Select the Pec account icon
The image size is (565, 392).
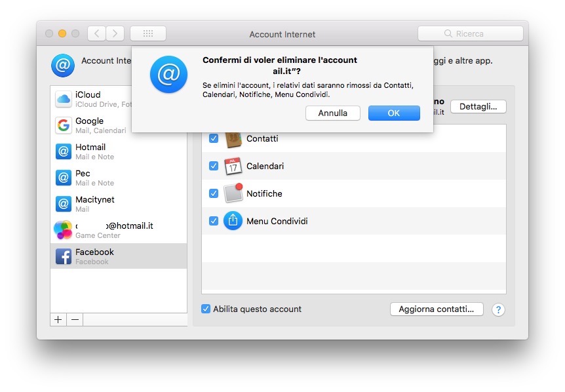pyautogui.click(x=64, y=178)
